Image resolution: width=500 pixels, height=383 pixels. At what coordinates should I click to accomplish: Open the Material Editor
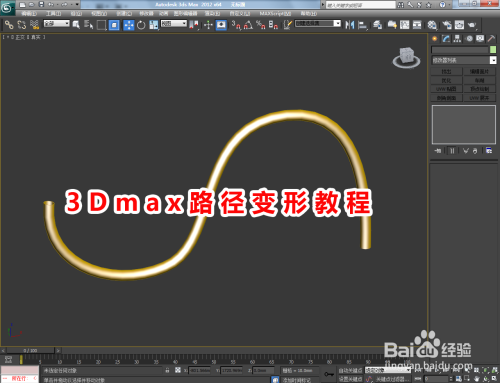click(432, 25)
